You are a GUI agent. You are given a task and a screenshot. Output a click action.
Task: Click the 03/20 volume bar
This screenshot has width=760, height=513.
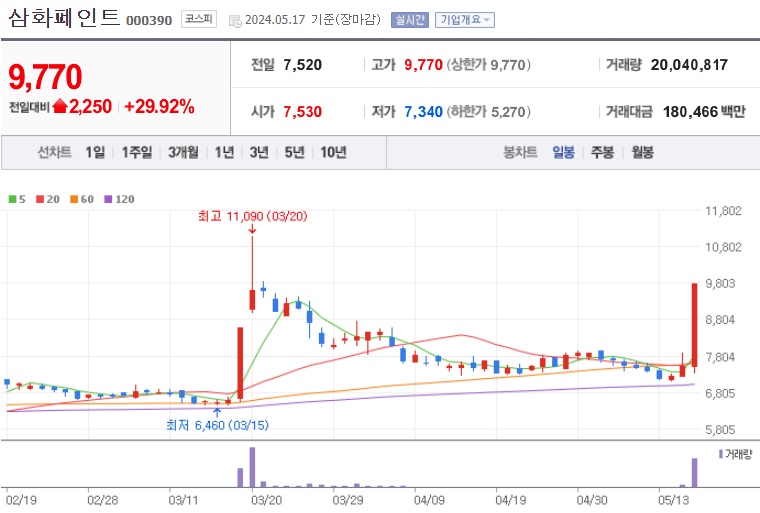(x=252, y=467)
